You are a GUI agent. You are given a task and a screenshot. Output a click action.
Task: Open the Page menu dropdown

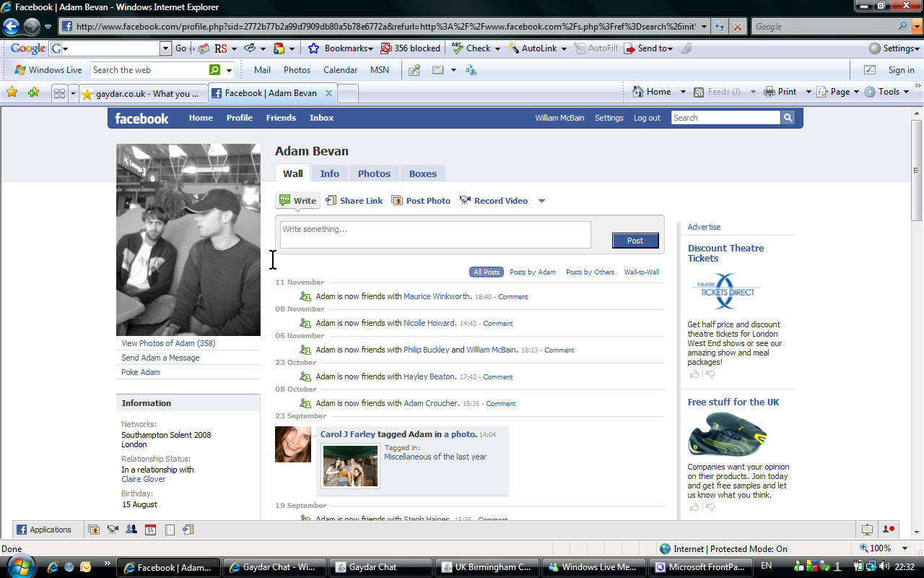pyautogui.click(x=856, y=92)
